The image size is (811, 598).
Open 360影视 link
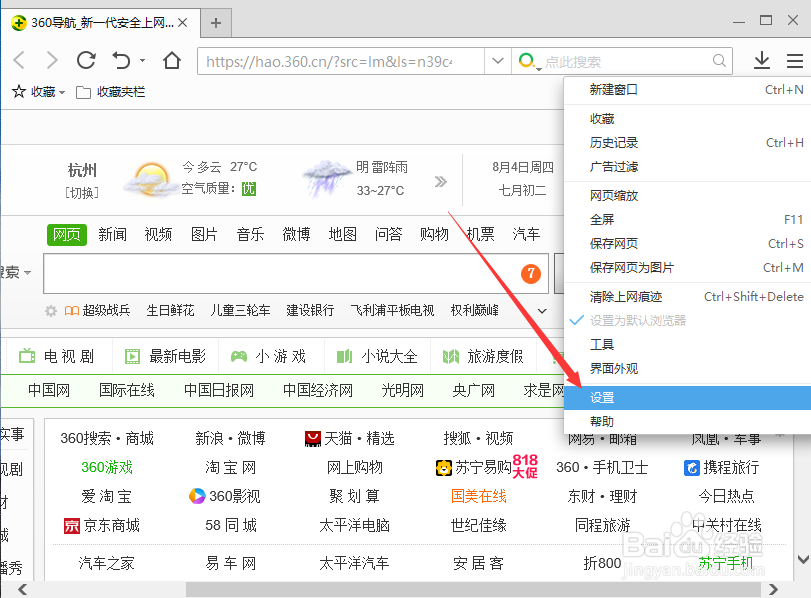click(224, 496)
